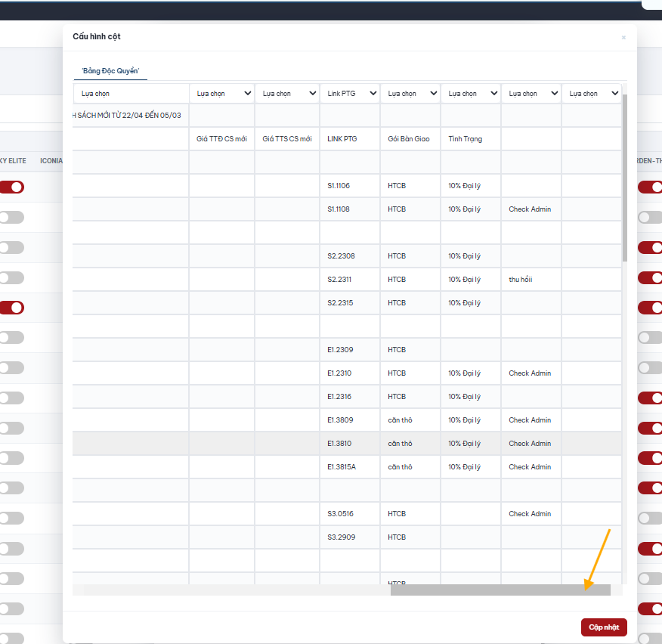662x644 pixels.
Task: Click the table's vertical scrollbar thumb
Action: 624,178
